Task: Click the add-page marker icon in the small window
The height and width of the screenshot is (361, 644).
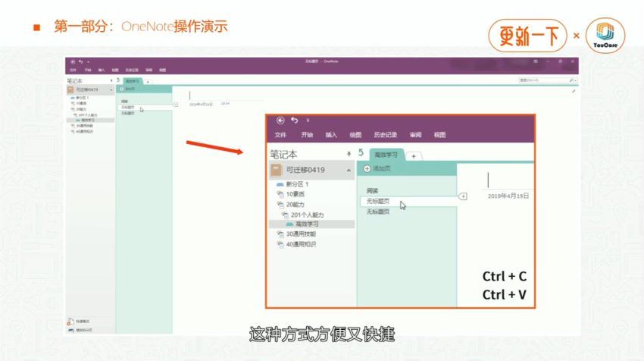Action: (x=175, y=105)
